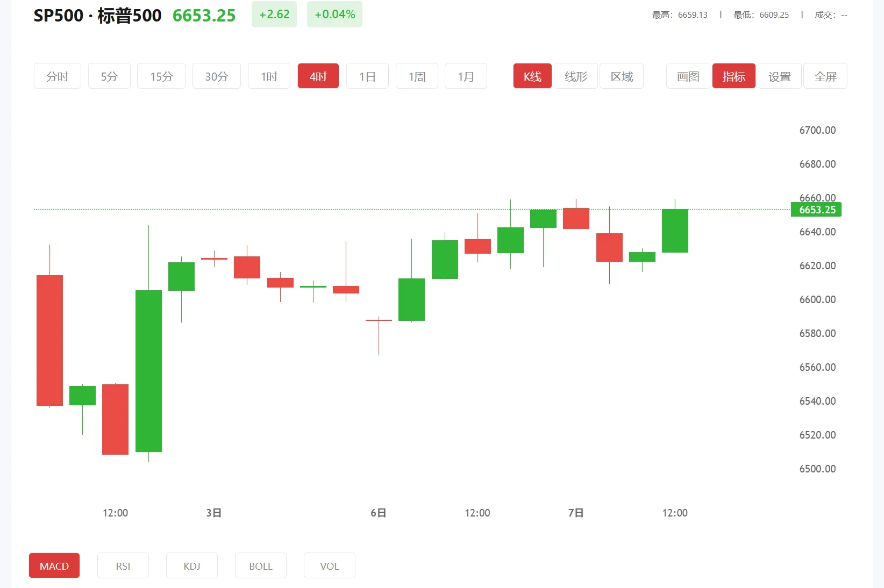Select the 5分 interval button

coord(109,76)
